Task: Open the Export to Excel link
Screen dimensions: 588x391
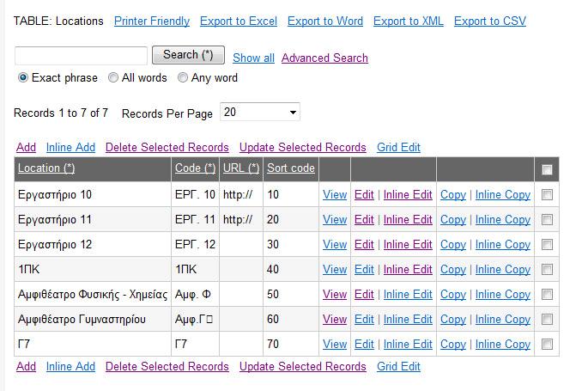Action: click(x=239, y=21)
